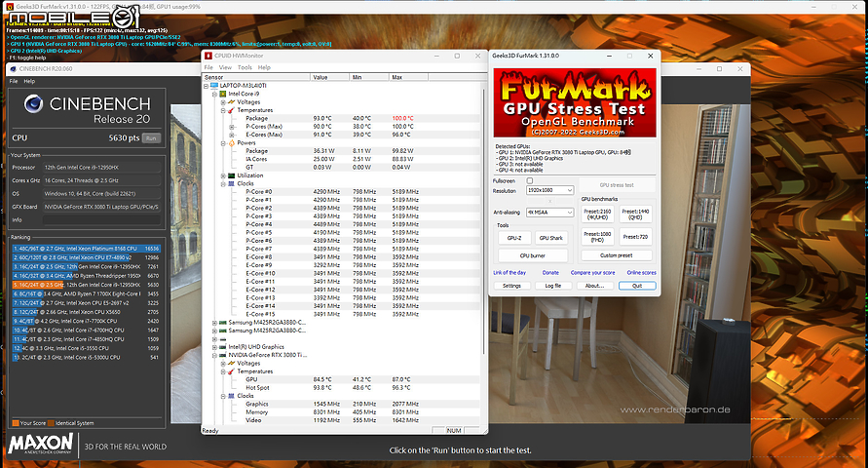The image size is (868, 468).
Task: Open the Cinebench Help menu
Action: [29, 82]
